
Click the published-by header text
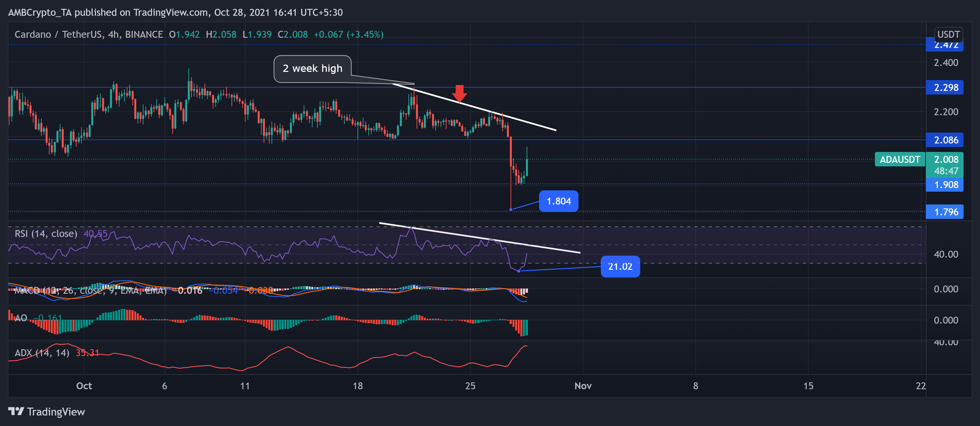point(175,12)
